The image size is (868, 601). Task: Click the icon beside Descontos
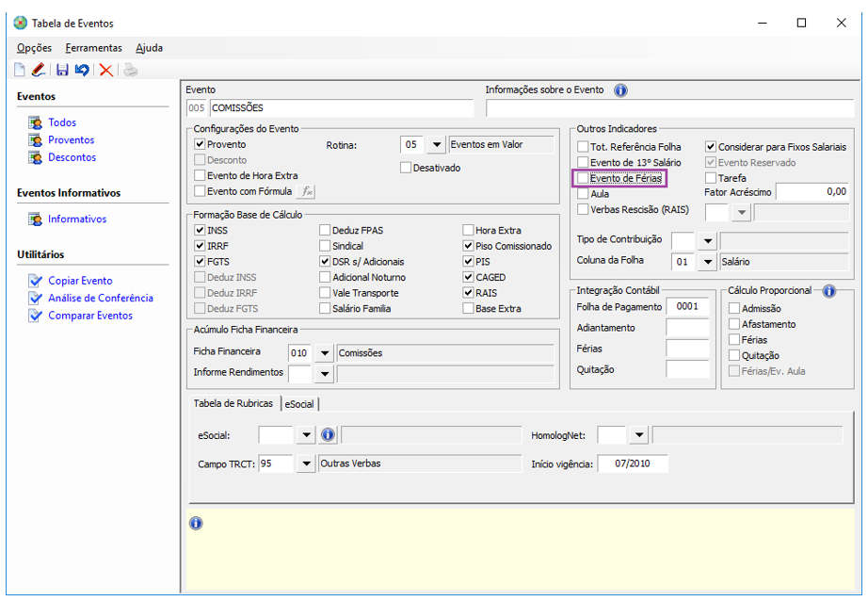pyautogui.click(x=36, y=158)
